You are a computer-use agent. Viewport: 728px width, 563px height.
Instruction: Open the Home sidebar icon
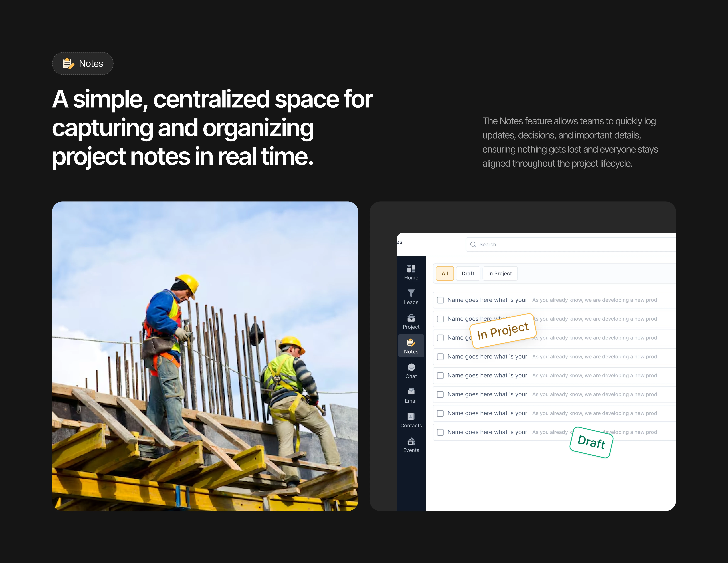pos(411,269)
